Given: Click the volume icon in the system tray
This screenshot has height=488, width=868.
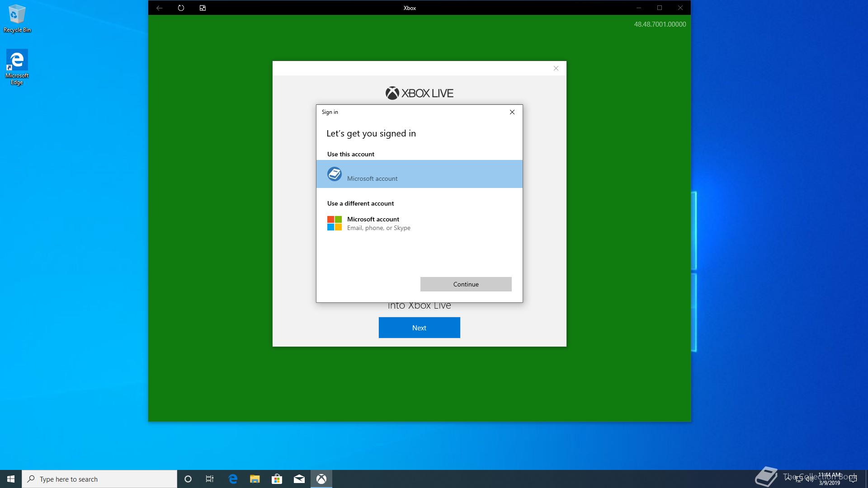Looking at the screenshot, I should 809,479.
